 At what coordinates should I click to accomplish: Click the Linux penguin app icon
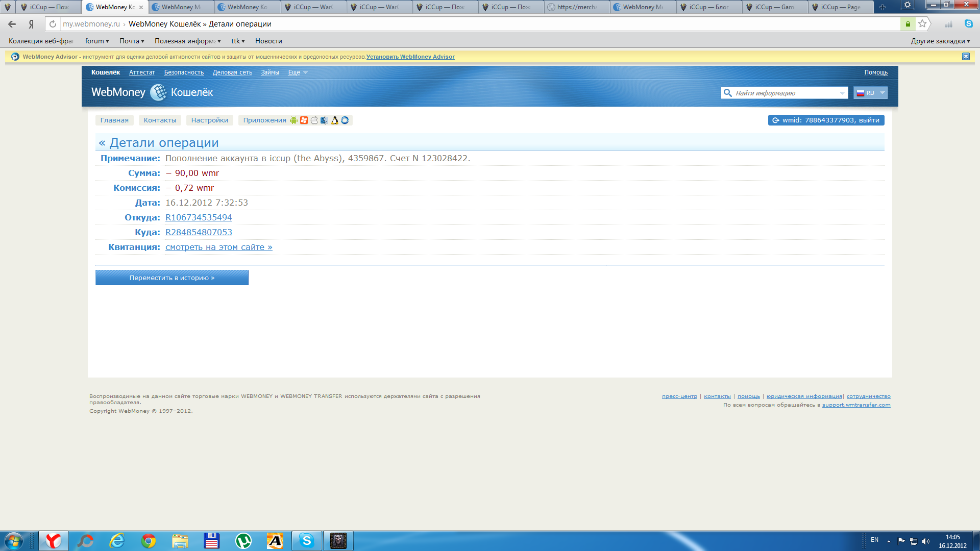(335, 120)
